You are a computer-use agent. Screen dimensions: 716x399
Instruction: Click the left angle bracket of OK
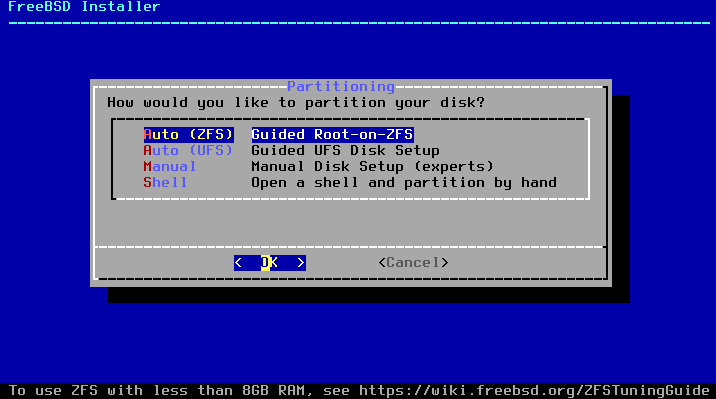tap(238, 262)
